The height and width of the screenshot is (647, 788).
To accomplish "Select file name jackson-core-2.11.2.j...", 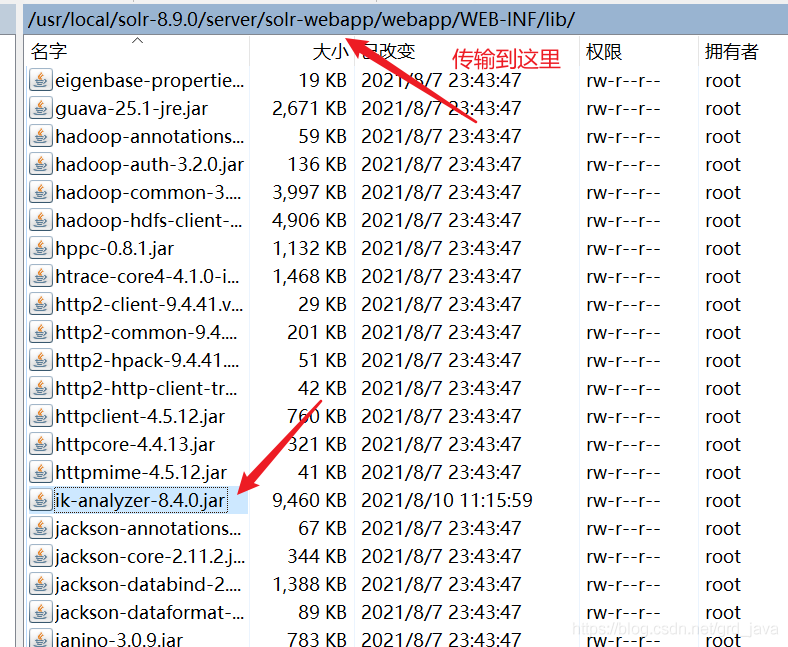I will (x=150, y=557).
